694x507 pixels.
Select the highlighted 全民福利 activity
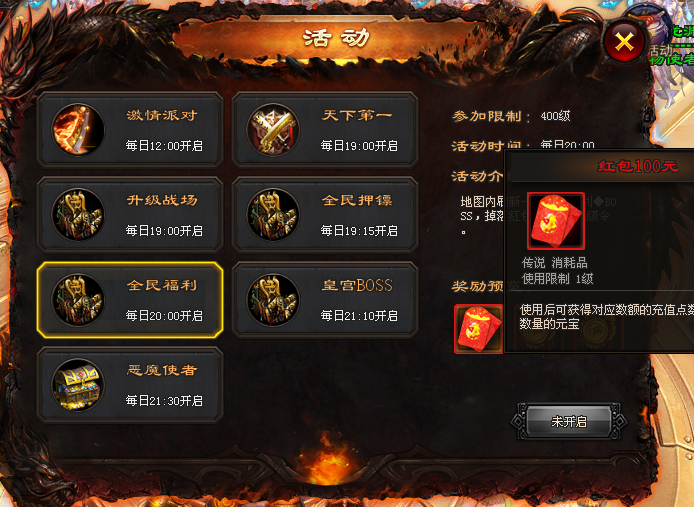click(x=130, y=300)
